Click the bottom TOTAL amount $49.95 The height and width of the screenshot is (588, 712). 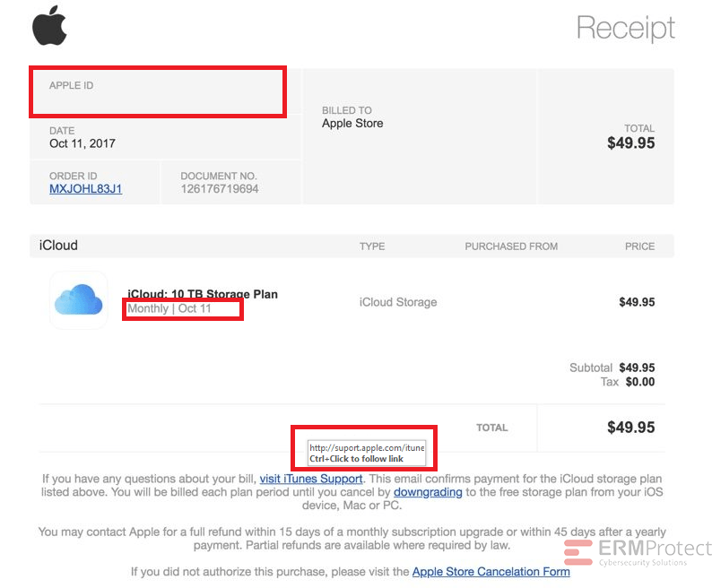click(630, 428)
